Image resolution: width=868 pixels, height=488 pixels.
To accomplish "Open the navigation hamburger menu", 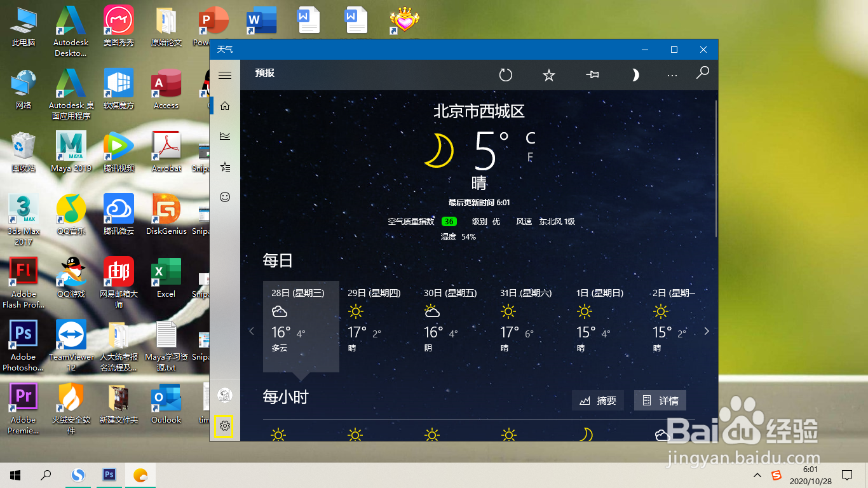I will pyautogui.click(x=224, y=74).
